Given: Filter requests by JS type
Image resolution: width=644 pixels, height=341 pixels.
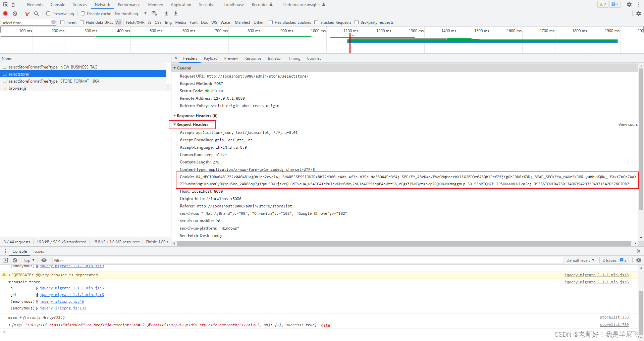Looking at the screenshot, I should (x=150, y=22).
